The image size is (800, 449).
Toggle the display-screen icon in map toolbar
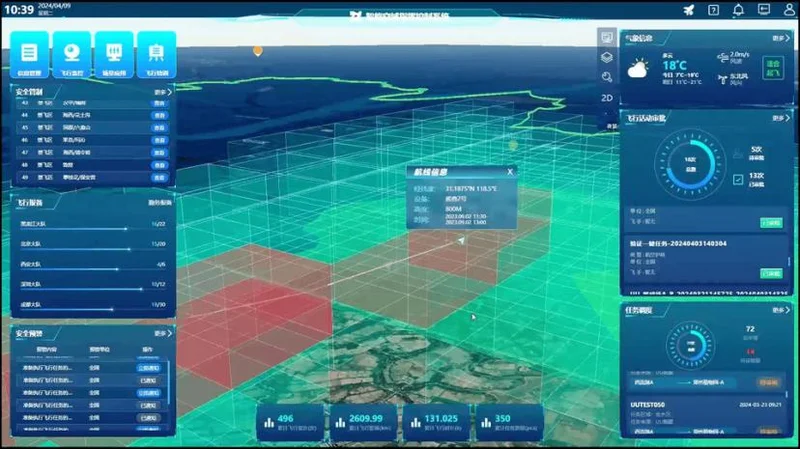(x=606, y=37)
